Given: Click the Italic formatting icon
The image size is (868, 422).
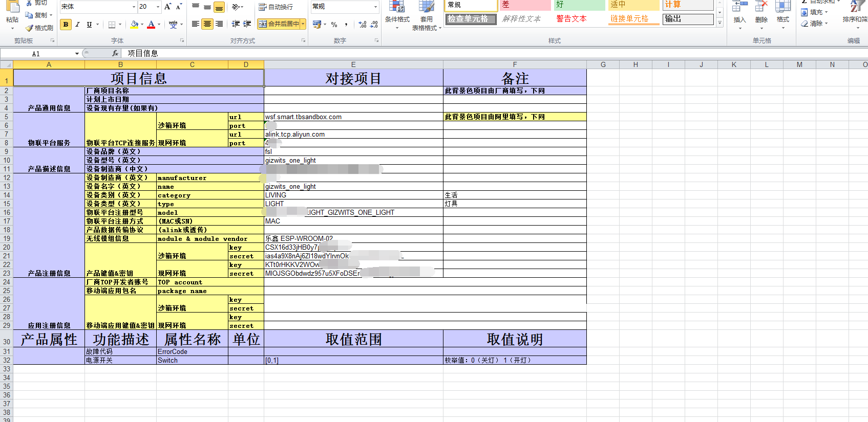Looking at the screenshot, I should tap(77, 24).
